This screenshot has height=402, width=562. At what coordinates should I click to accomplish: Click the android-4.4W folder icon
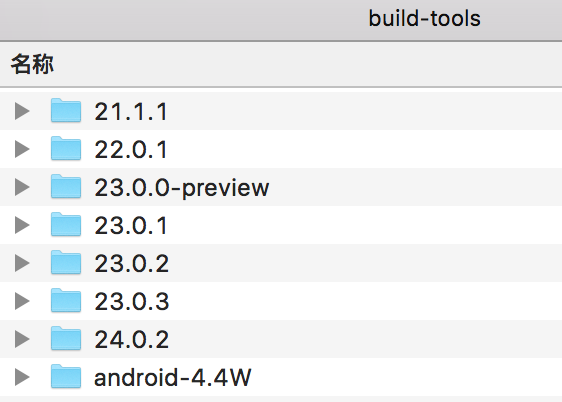point(66,376)
